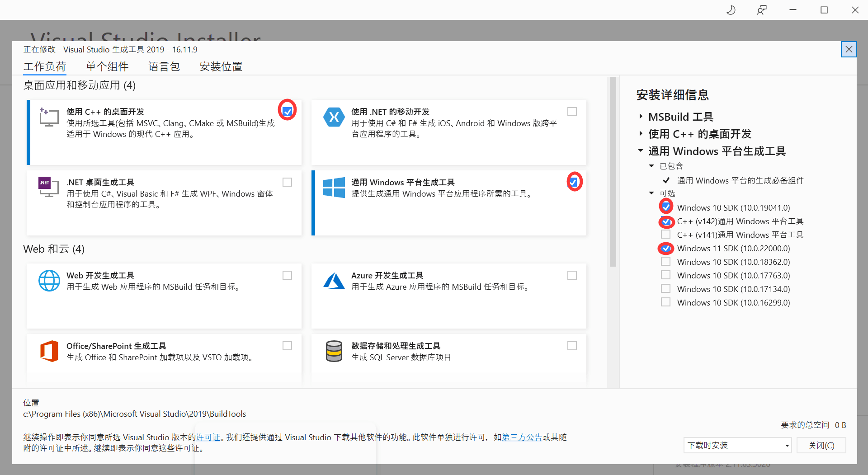Check Windows 10 SDK (10.0.17763.0)

click(x=666, y=275)
